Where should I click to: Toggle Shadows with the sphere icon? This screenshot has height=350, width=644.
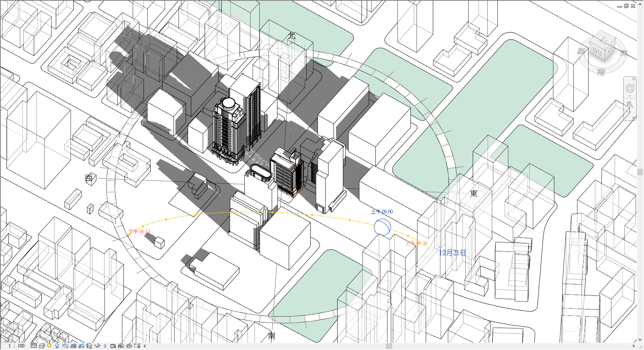point(57,346)
